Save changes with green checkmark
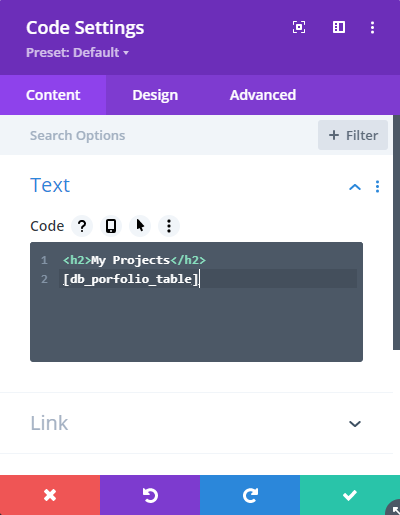The width and height of the screenshot is (400, 515). (x=350, y=495)
